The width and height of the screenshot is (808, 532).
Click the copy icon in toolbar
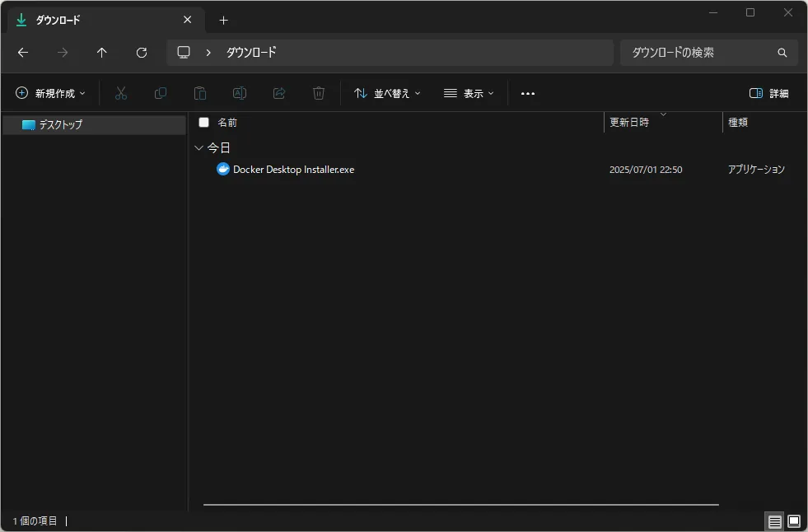point(161,93)
